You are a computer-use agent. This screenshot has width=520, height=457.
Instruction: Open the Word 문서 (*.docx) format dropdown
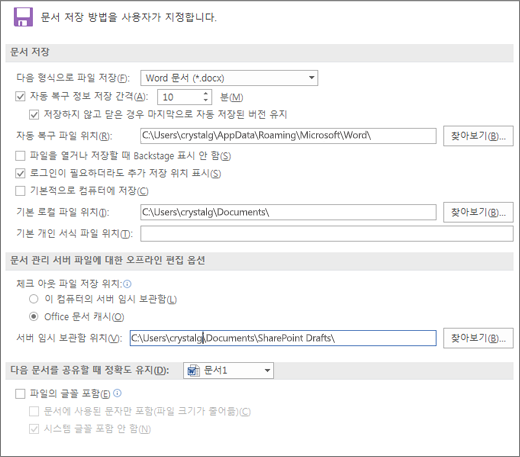(x=229, y=78)
